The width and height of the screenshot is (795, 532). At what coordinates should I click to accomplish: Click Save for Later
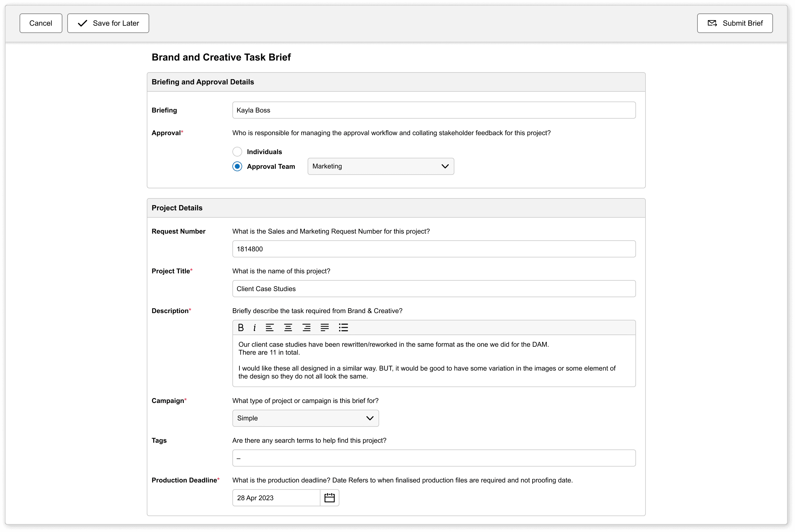tap(108, 23)
